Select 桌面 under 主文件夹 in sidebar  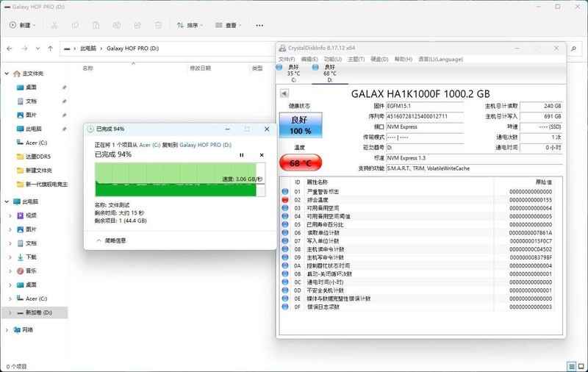pyautogui.click(x=31, y=87)
